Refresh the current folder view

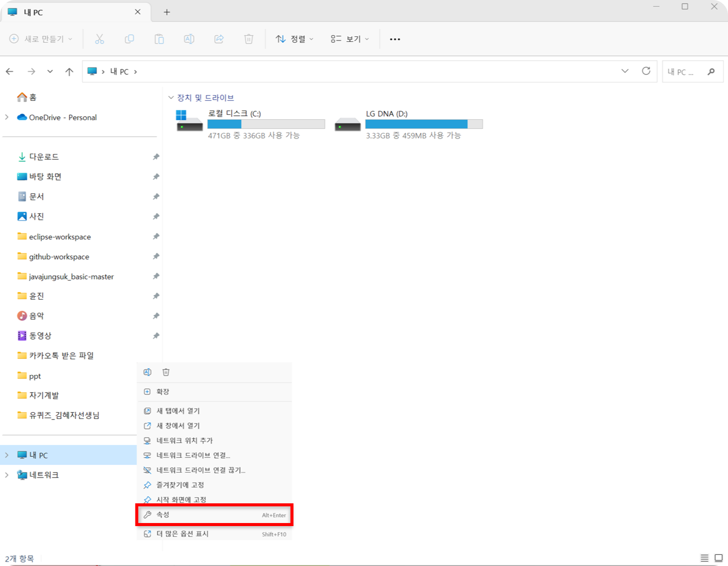pos(646,71)
